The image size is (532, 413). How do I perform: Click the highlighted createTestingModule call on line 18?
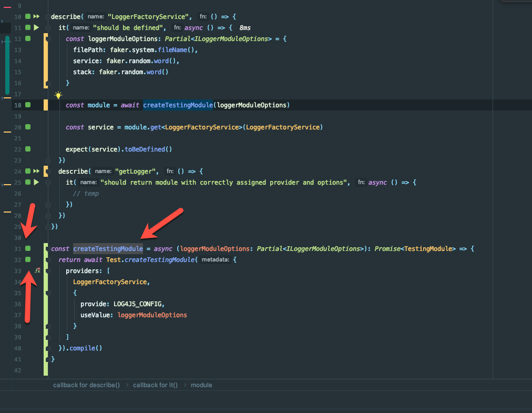click(x=178, y=105)
